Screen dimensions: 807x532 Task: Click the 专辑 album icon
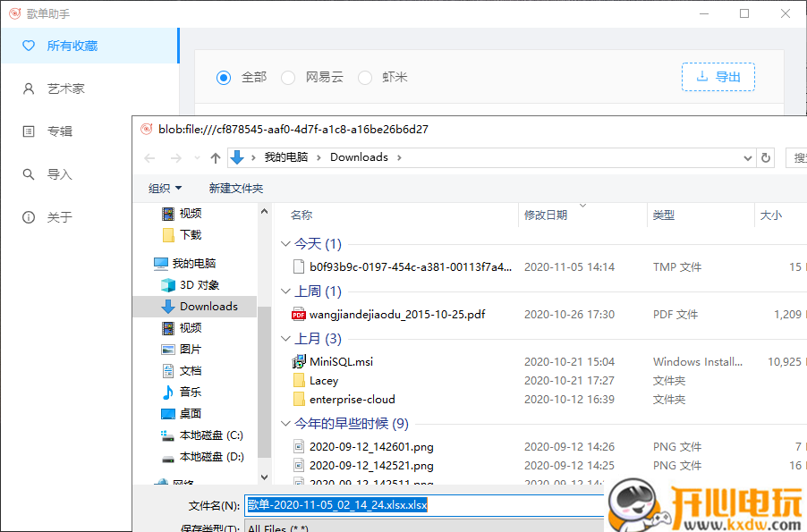pos(29,131)
